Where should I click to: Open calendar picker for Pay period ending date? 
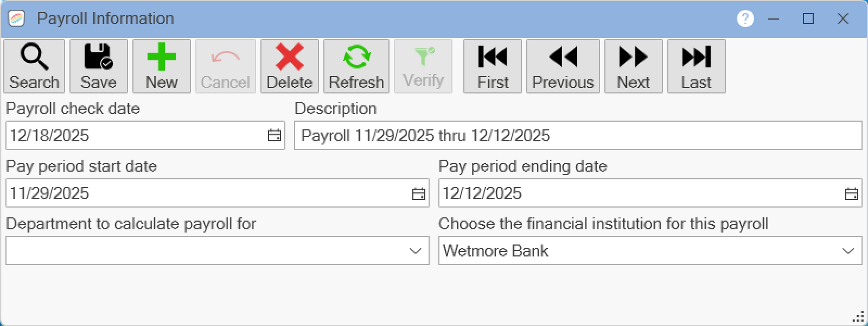click(x=851, y=193)
